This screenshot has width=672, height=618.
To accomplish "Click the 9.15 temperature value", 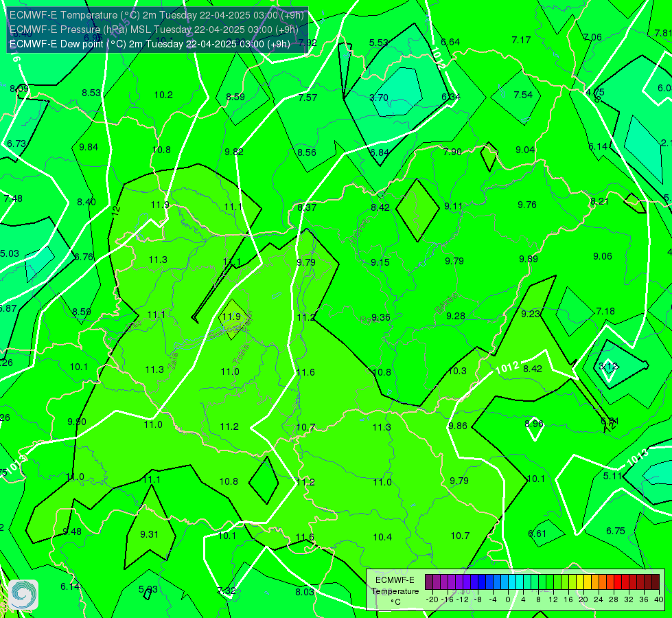I will point(380,262).
